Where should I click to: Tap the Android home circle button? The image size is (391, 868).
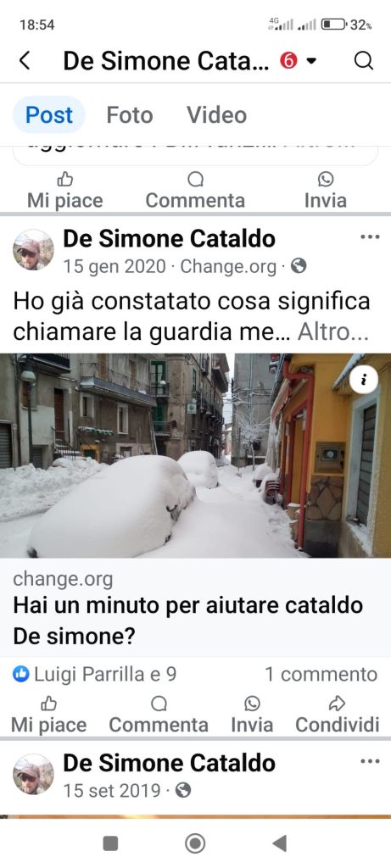tap(195, 843)
